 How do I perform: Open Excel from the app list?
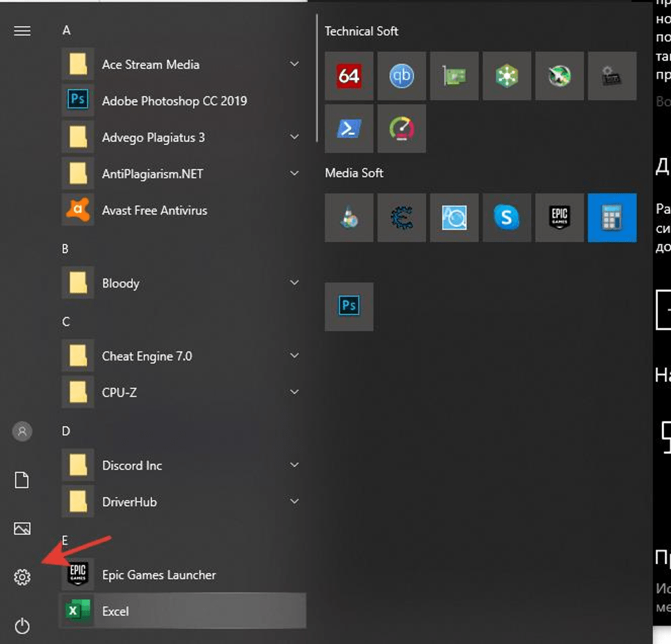click(x=183, y=611)
